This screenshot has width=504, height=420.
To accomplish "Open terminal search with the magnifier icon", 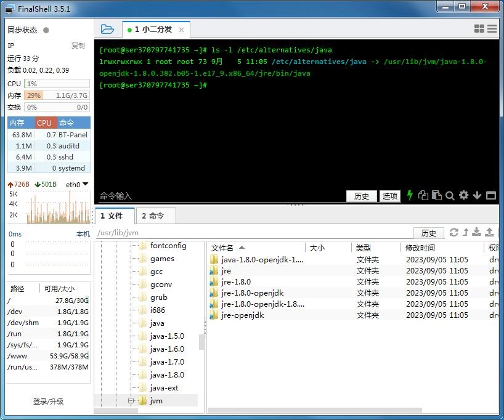I will pos(451,195).
